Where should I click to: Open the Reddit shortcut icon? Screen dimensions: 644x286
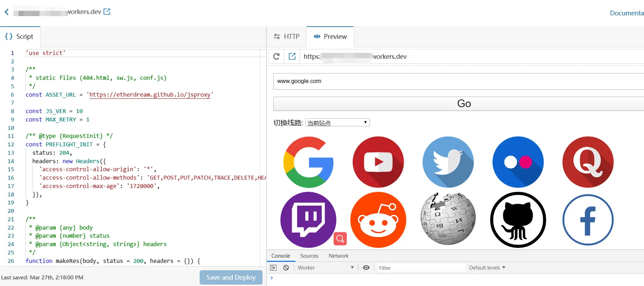[378, 220]
